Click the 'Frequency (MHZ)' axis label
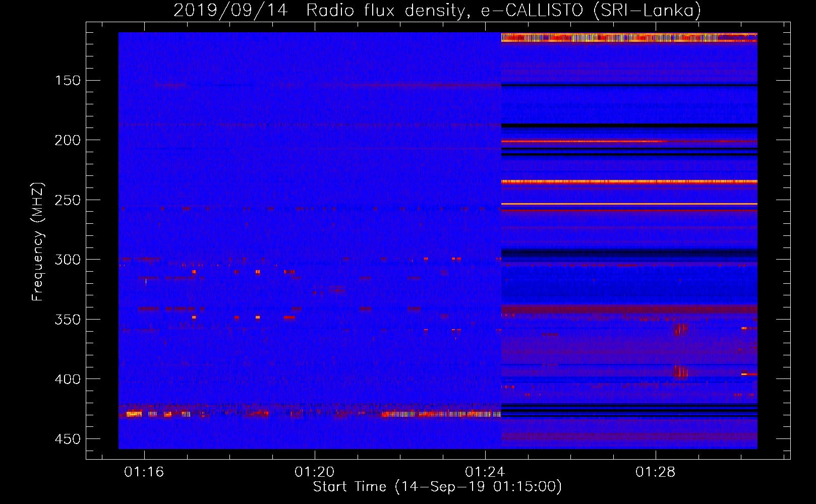816x504 pixels. tap(38, 241)
